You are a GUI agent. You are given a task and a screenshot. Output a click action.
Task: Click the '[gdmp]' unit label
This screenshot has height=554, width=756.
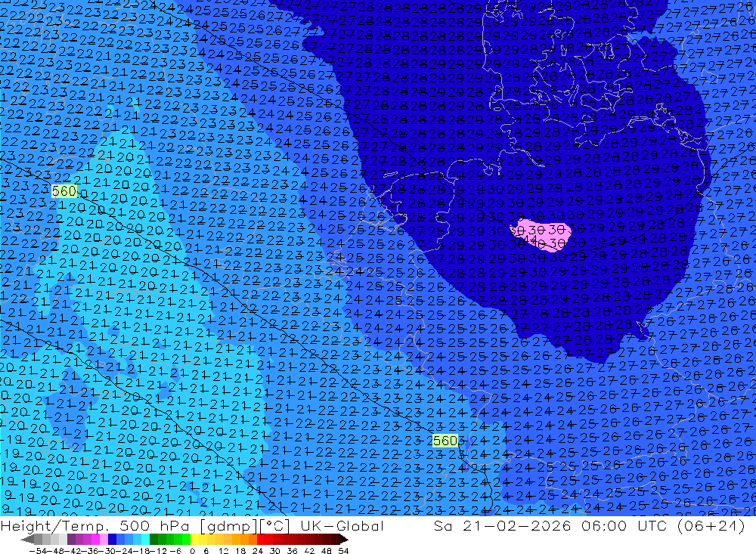228,525
